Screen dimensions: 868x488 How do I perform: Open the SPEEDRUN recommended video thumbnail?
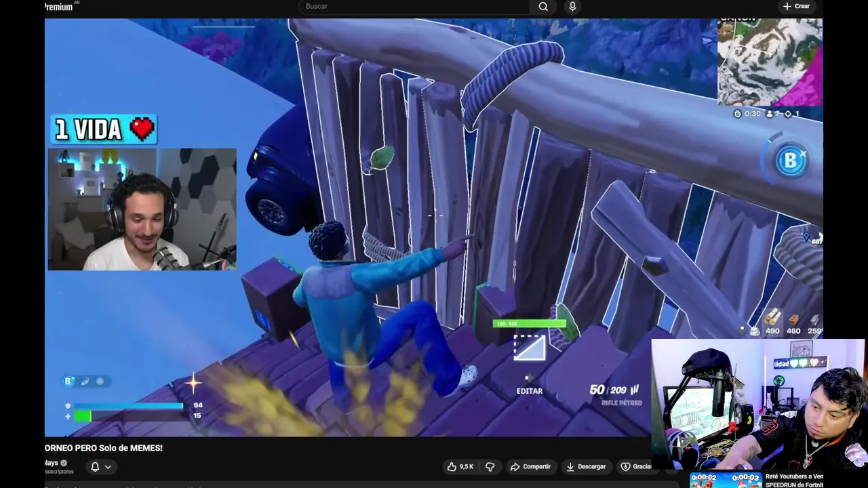click(x=725, y=480)
